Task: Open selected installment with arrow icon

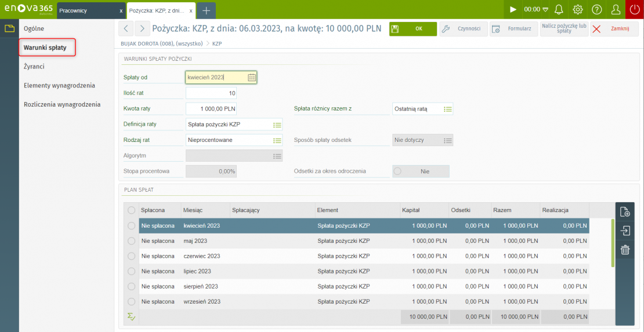Action: coord(625,231)
